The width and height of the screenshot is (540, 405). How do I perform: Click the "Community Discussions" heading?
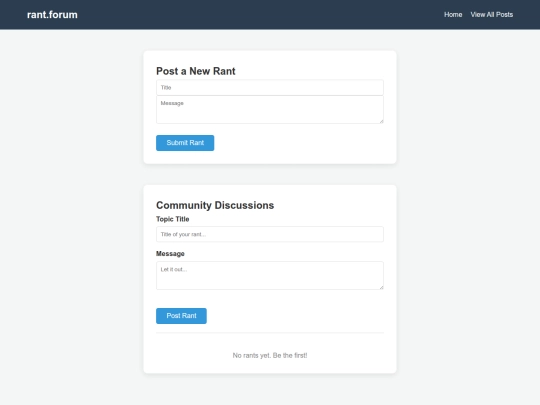point(215,205)
